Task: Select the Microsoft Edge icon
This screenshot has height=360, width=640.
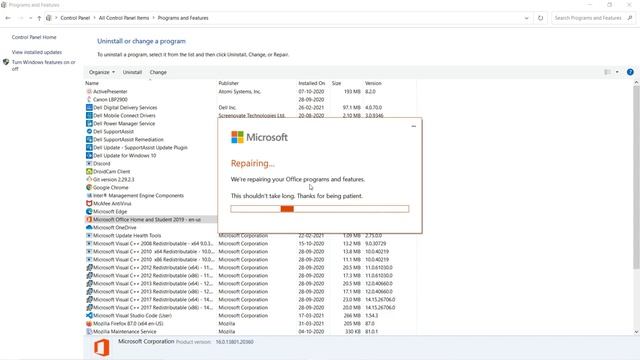Action: tap(89, 211)
